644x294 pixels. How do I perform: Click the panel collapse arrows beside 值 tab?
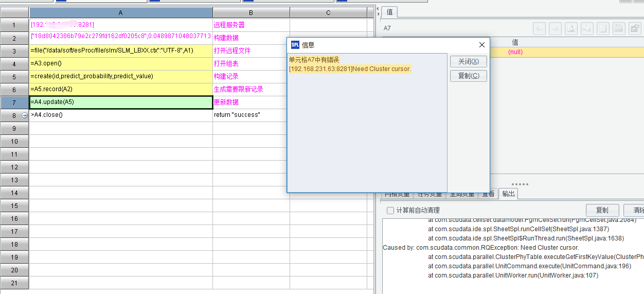coord(378,11)
